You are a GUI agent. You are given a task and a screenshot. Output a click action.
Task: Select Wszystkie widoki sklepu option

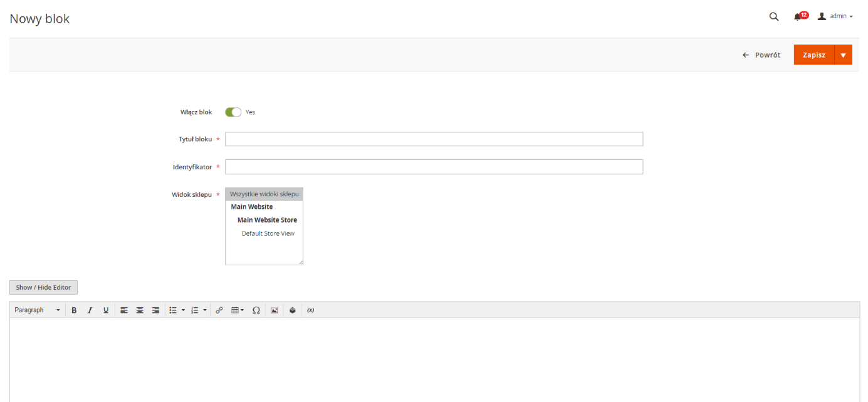264,194
